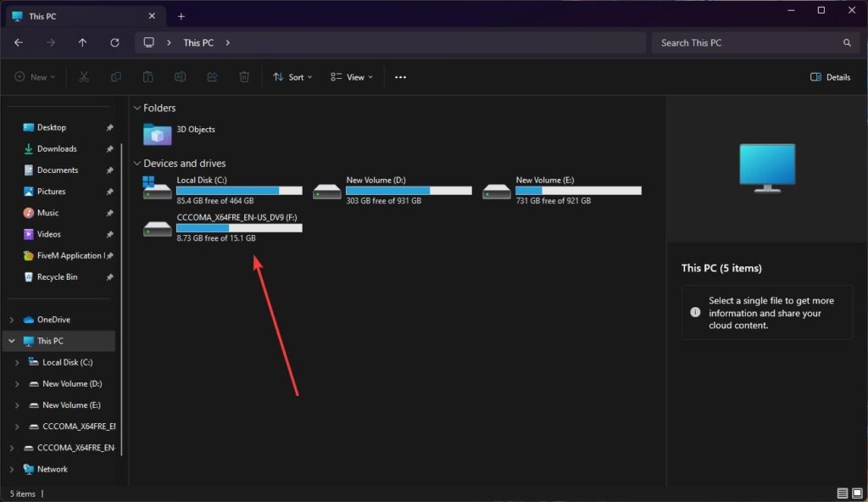Click the Paste clipboard icon

tap(147, 77)
